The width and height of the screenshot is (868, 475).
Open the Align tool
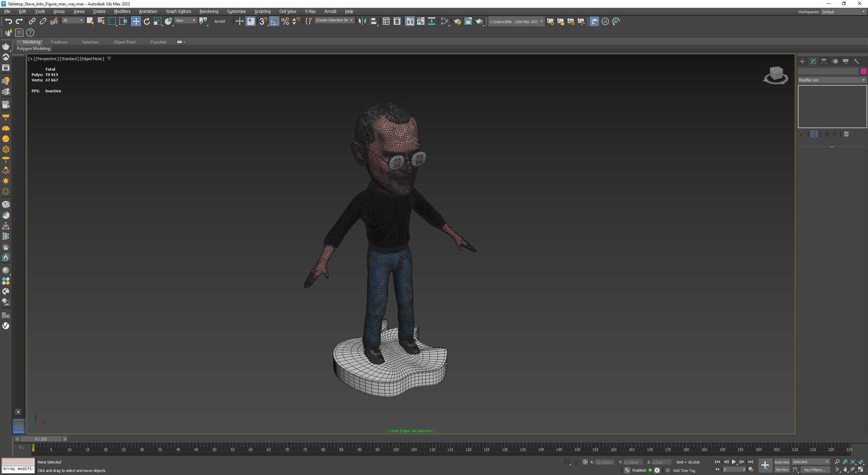pos(373,21)
